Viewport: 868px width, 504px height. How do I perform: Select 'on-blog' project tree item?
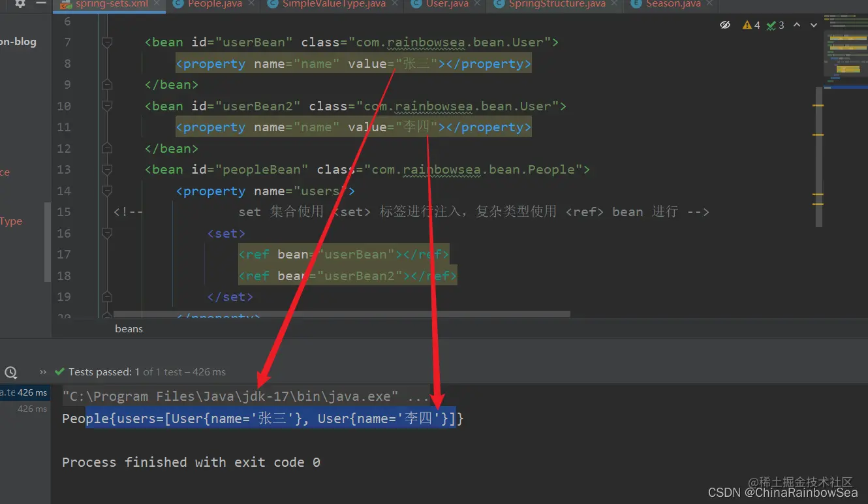pos(18,42)
